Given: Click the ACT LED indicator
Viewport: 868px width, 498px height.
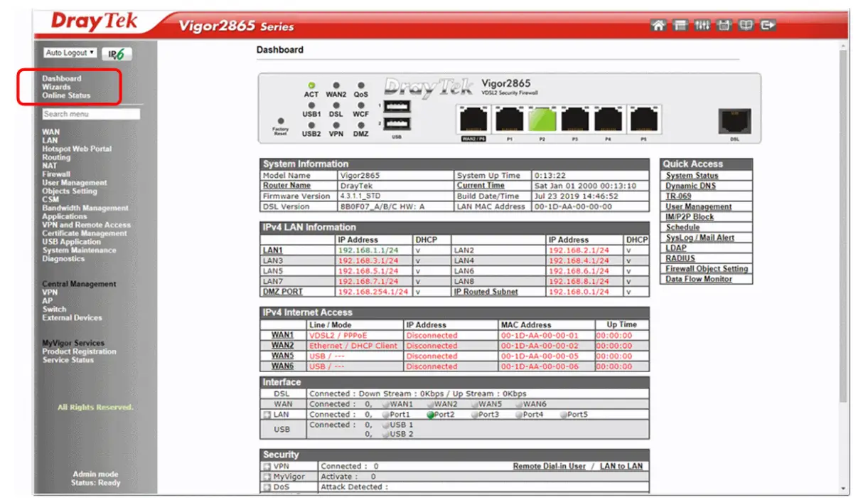Looking at the screenshot, I should tap(311, 85).
